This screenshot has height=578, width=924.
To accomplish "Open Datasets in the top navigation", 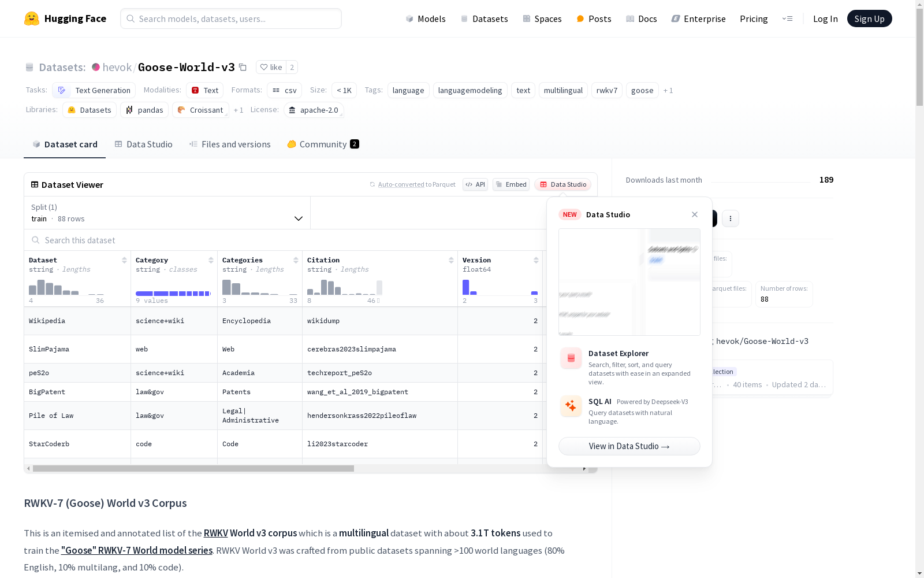I will click(x=484, y=18).
